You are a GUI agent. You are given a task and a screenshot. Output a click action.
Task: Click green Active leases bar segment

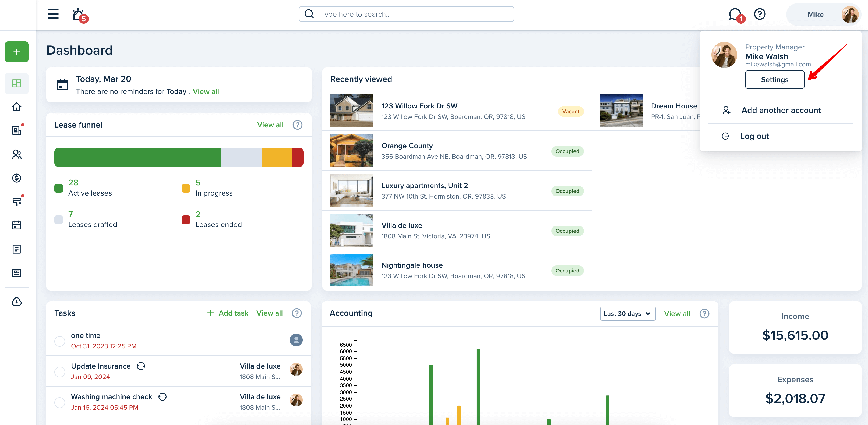pyautogui.click(x=137, y=157)
